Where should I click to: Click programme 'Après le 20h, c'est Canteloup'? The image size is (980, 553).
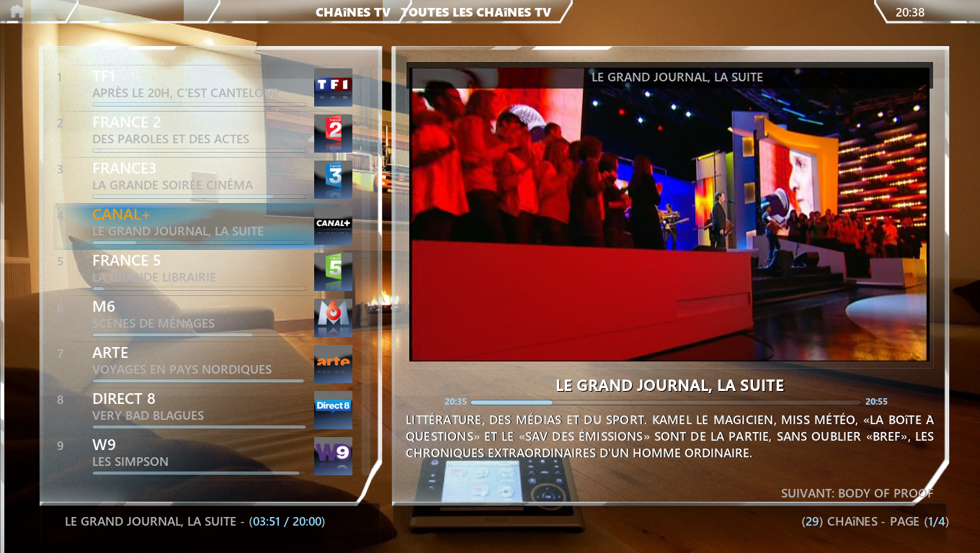coord(186,93)
